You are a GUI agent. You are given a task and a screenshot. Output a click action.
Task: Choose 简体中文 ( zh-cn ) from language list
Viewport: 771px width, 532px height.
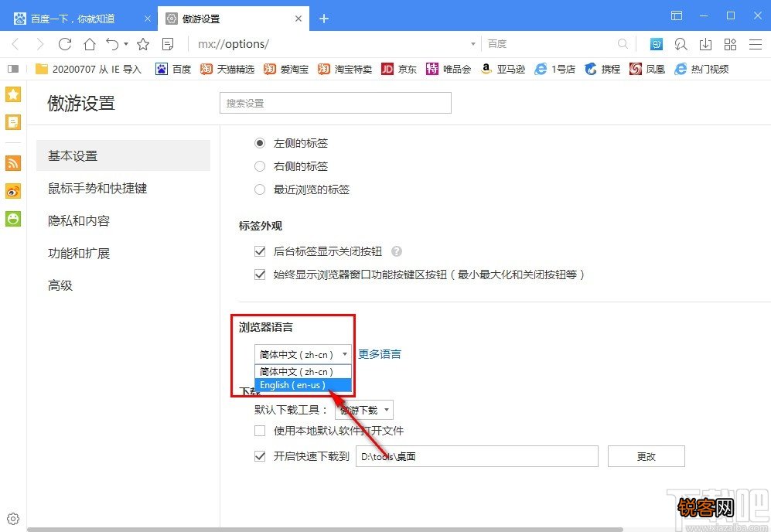pos(303,372)
